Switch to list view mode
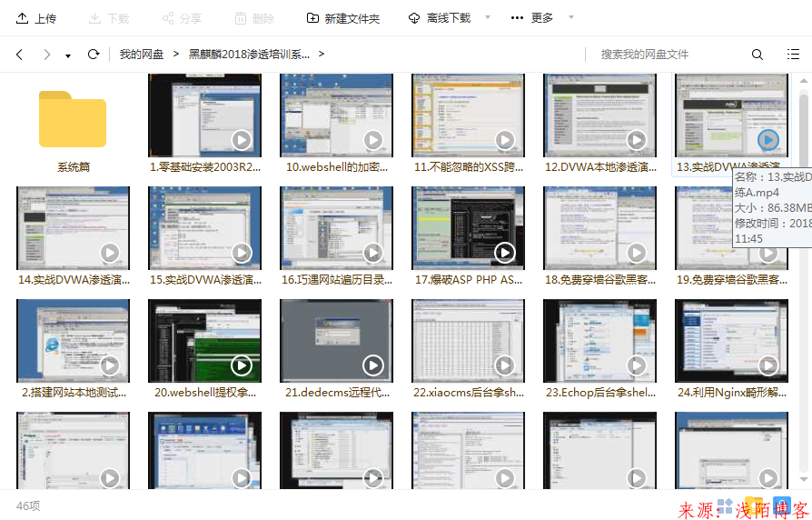This screenshot has width=812, height=520. click(x=793, y=54)
